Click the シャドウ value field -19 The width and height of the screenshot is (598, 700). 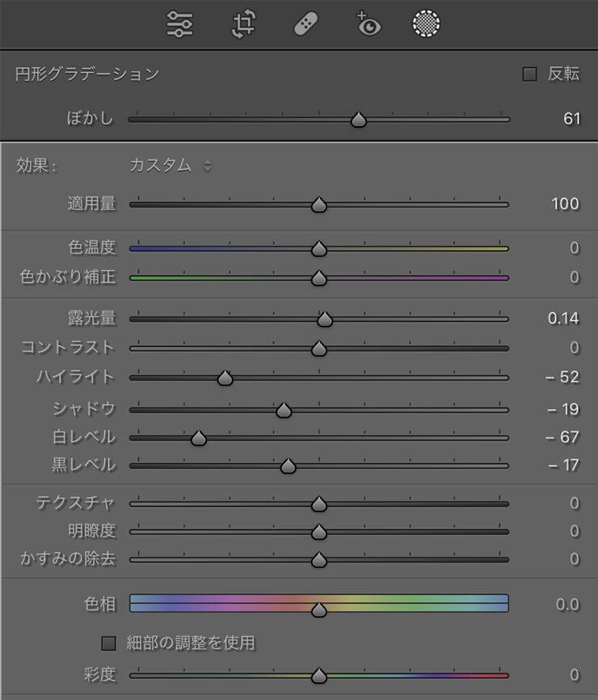[x=563, y=409]
